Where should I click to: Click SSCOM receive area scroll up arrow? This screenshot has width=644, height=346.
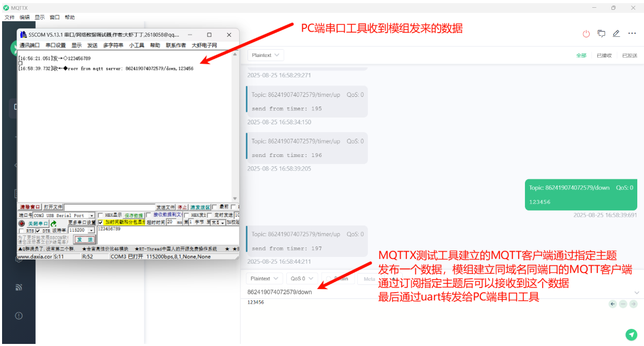(235, 54)
